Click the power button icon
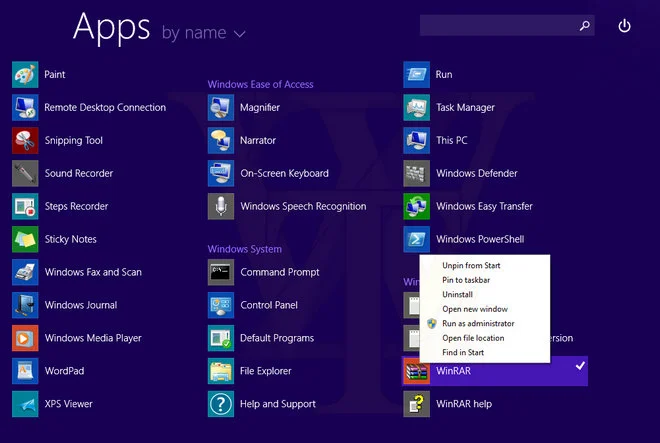 point(624,26)
